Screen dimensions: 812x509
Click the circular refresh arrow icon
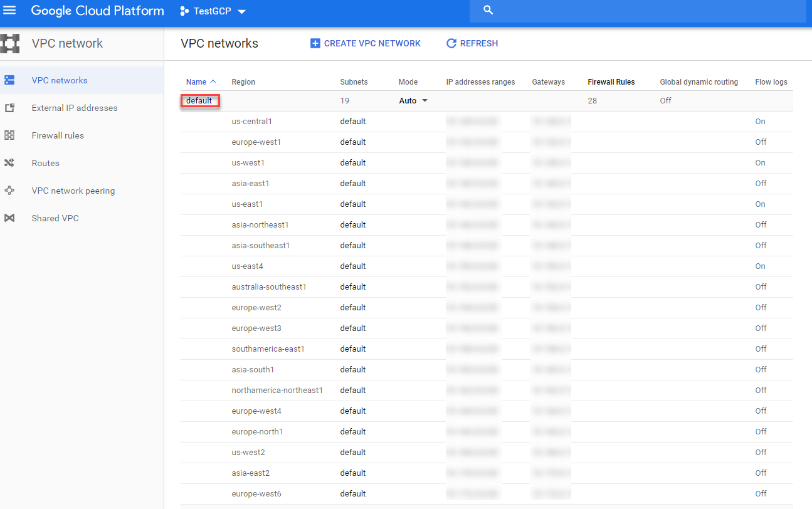[451, 43]
